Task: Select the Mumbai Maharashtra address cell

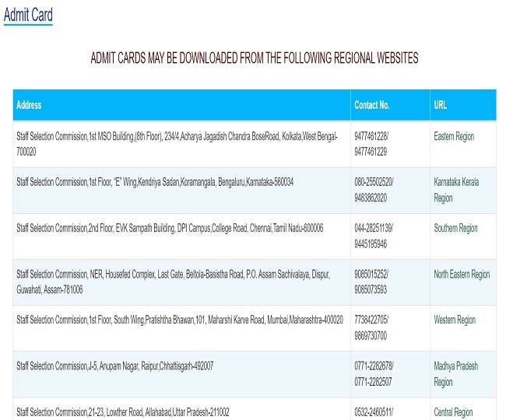Action: pos(181,328)
